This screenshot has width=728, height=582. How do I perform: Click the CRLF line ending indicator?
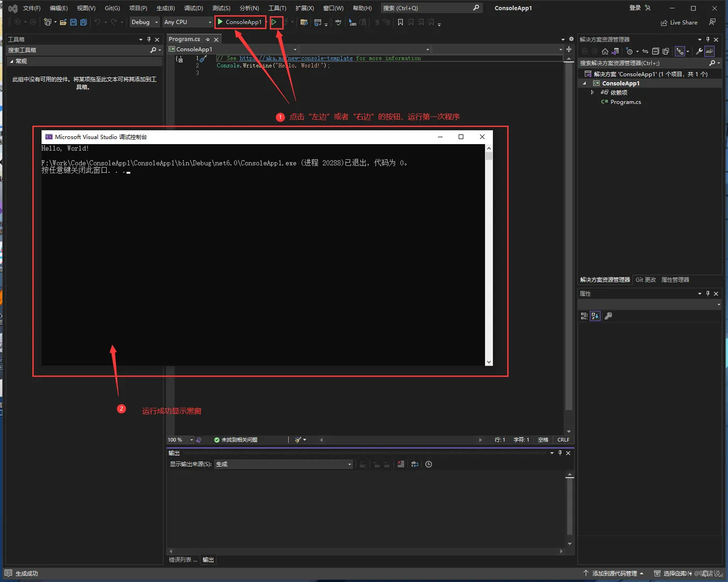tap(563, 440)
